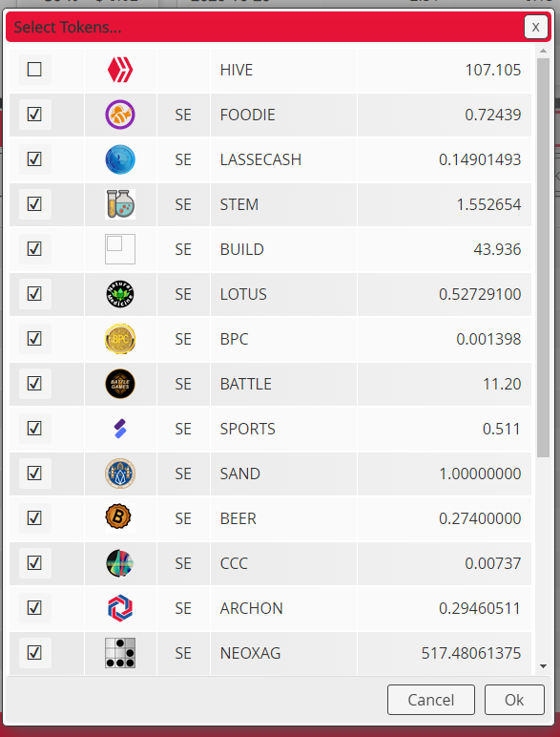
Task: Click the Cancel button
Action: (431, 700)
